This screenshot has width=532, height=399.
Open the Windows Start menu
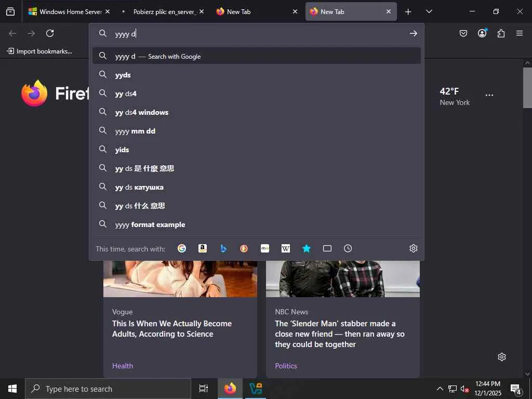pyautogui.click(x=12, y=389)
